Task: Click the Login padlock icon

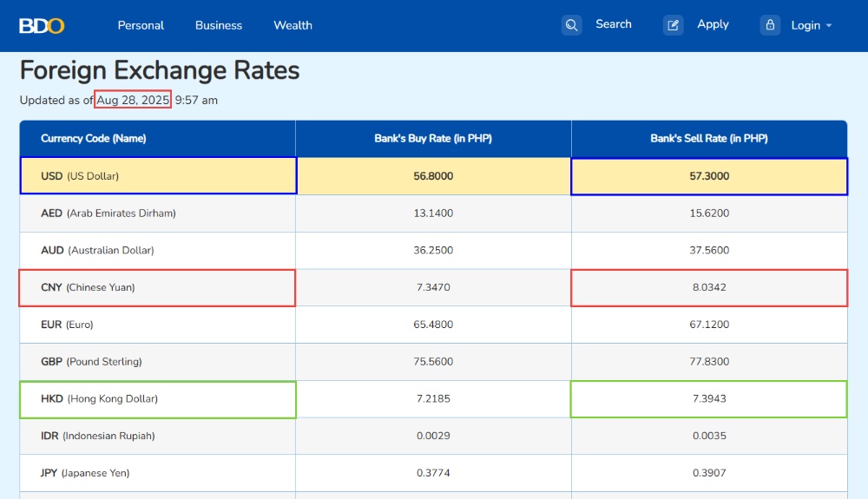Action: pos(770,25)
